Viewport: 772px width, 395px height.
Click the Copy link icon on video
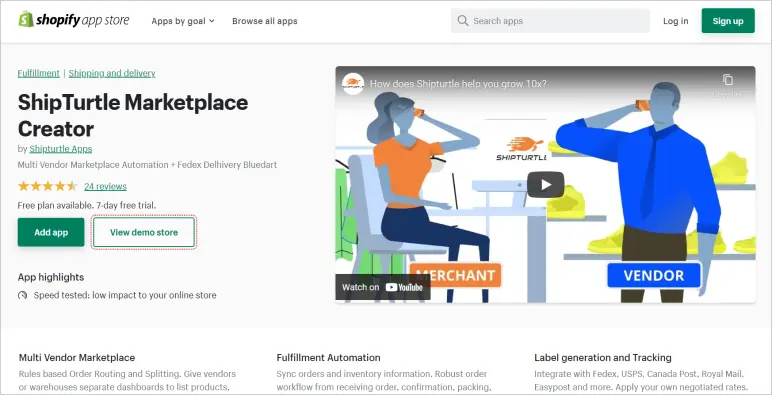click(728, 79)
